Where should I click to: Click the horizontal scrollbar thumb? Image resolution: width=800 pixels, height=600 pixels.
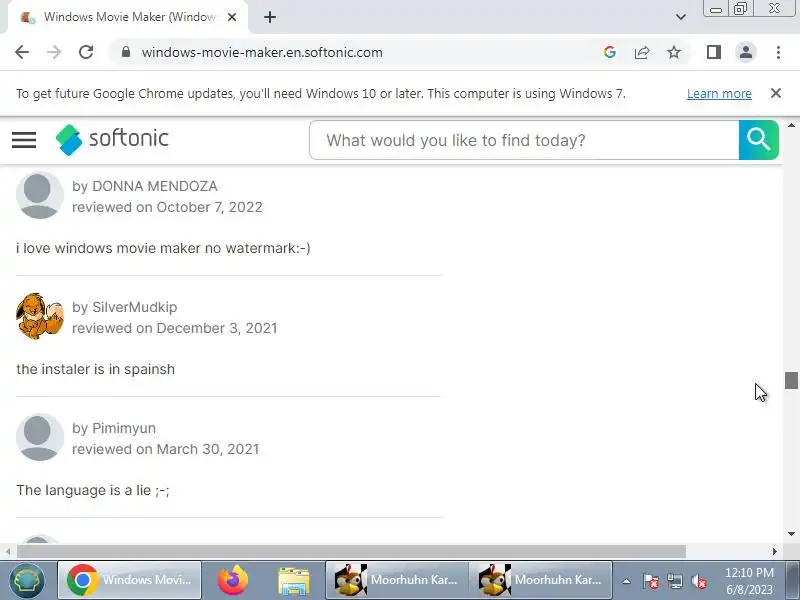pos(352,552)
